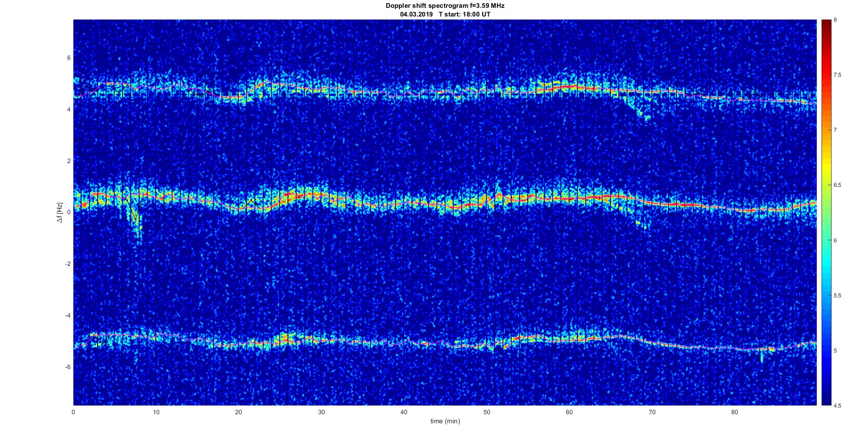Image resolution: width=868 pixels, height=435 pixels.
Task: Click the x-axis label 'time (min)'
Action: pos(445,421)
